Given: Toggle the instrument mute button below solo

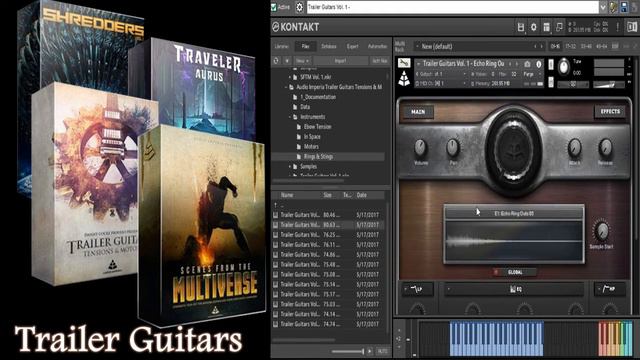Looking at the screenshot, I should (551, 82).
